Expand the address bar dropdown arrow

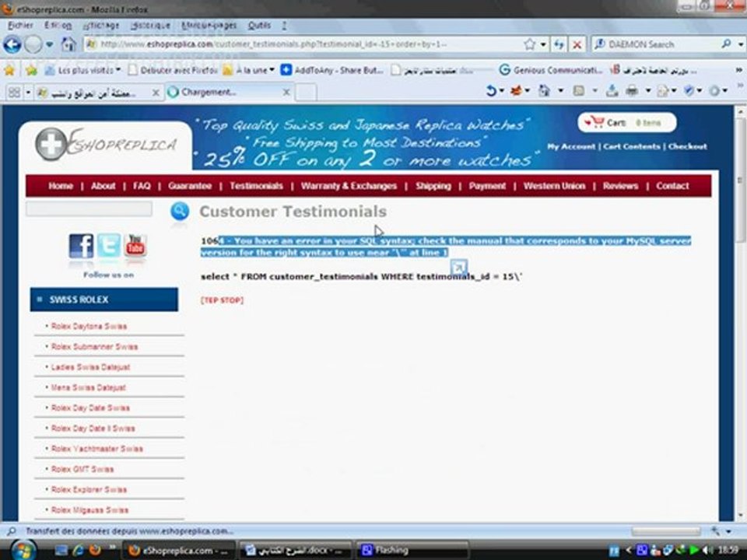[543, 45]
